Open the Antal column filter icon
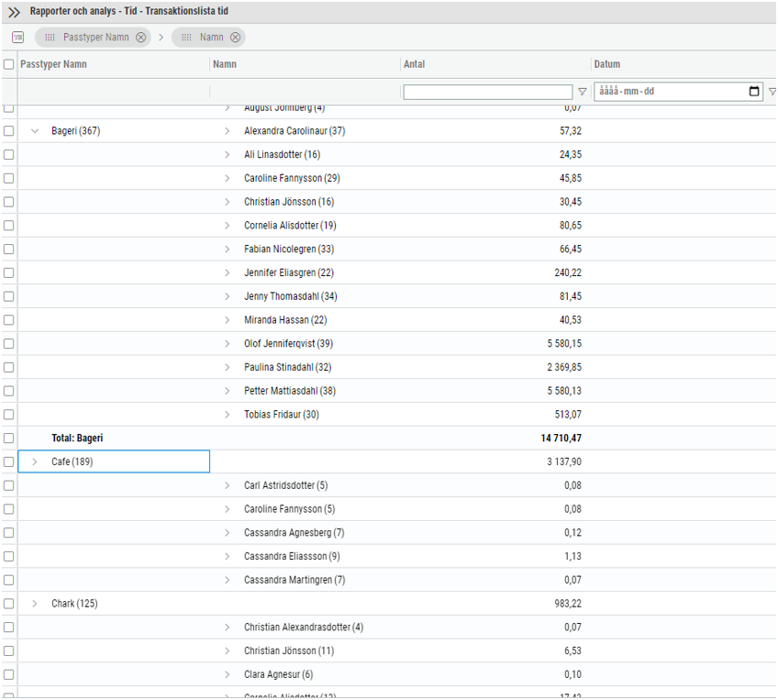778x700 pixels. point(582,92)
